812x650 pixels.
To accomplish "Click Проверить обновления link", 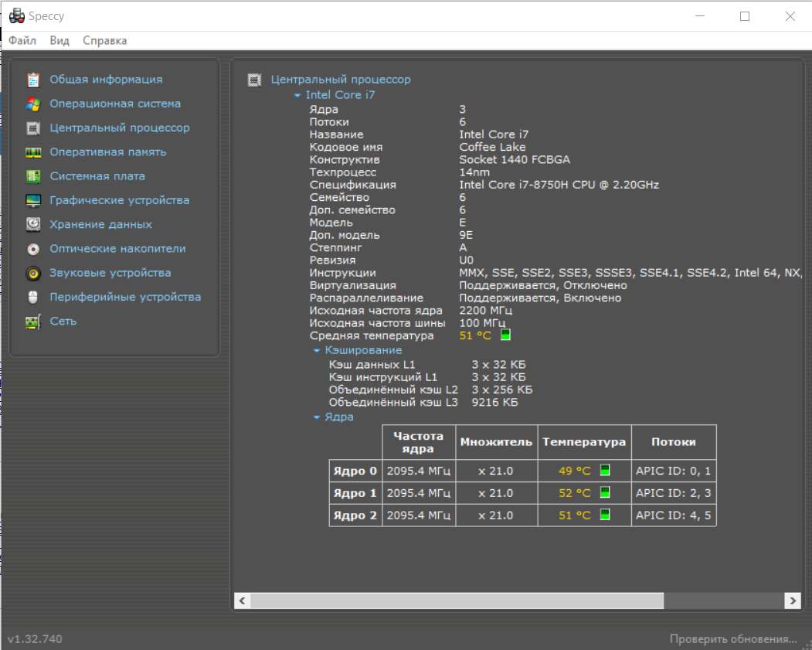I will point(732,638).
